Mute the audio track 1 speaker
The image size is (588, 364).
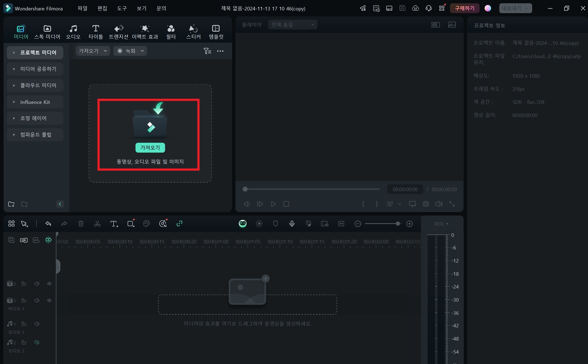pyautogui.click(x=37, y=324)
